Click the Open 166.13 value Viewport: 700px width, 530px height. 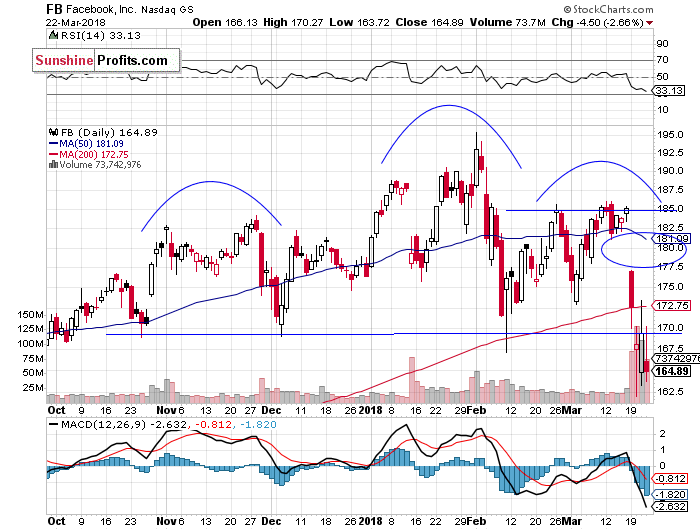tap(225, 22)
